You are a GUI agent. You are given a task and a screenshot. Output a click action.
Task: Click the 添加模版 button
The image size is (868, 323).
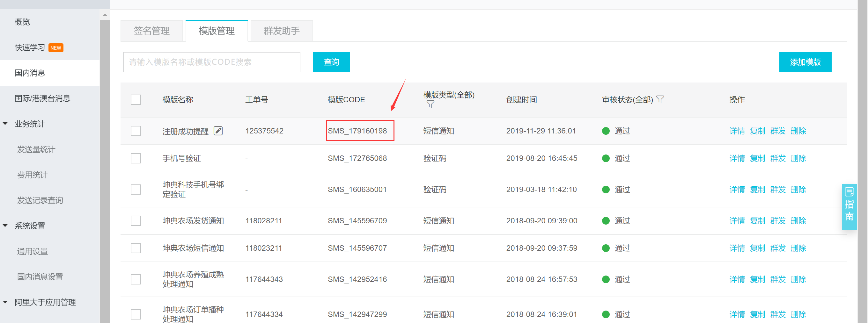pyautogui.click(x=805, y=62)
